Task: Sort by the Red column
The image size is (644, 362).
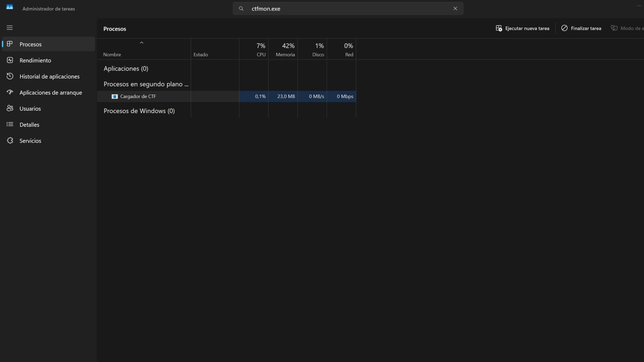Action: point(341,49)
